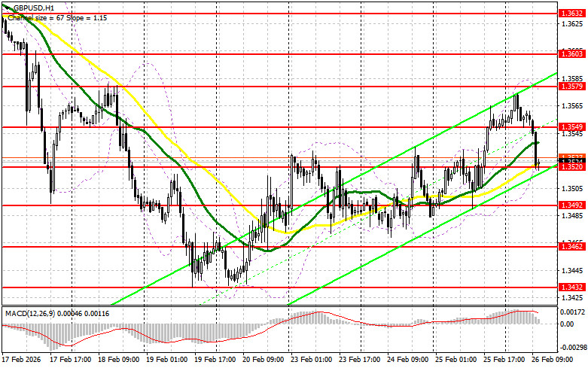588x368 pixels.
Task: Click the red 1.3549 level price tag
Action: click(x=571, y=127)
